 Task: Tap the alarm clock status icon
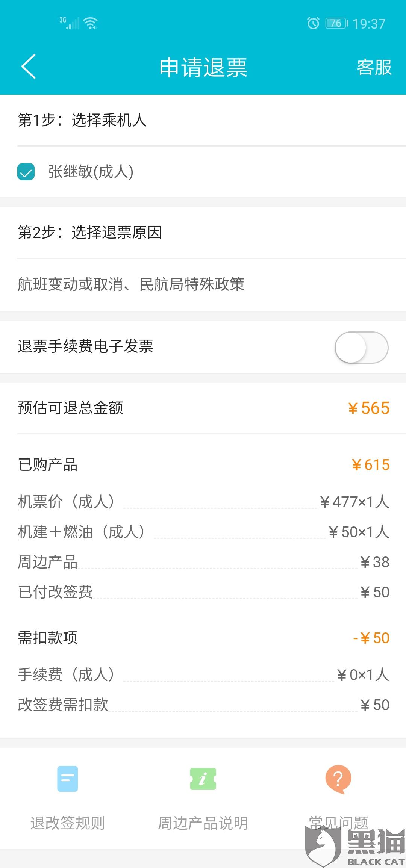[313, 23]
